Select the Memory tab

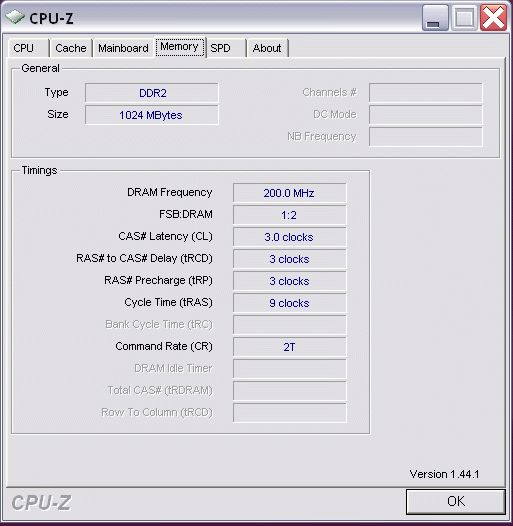pyautogui.click(x=179, y=47)
